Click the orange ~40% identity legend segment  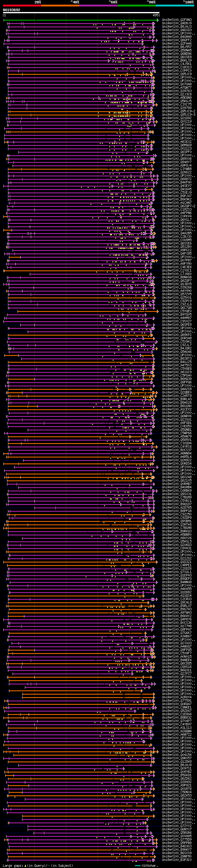[x=60, y=6]
